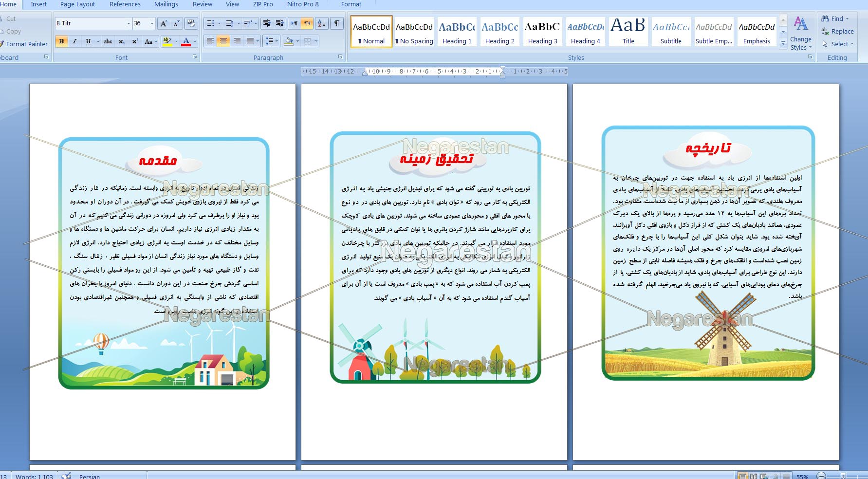
Task: Click the Replace button
Action: point(838,31)
